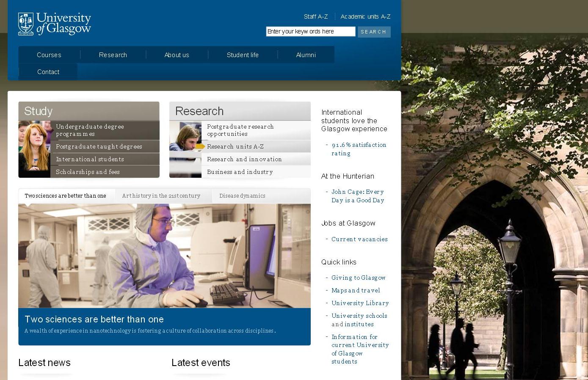Click the At the Hunterian heading

coord(348,176)
